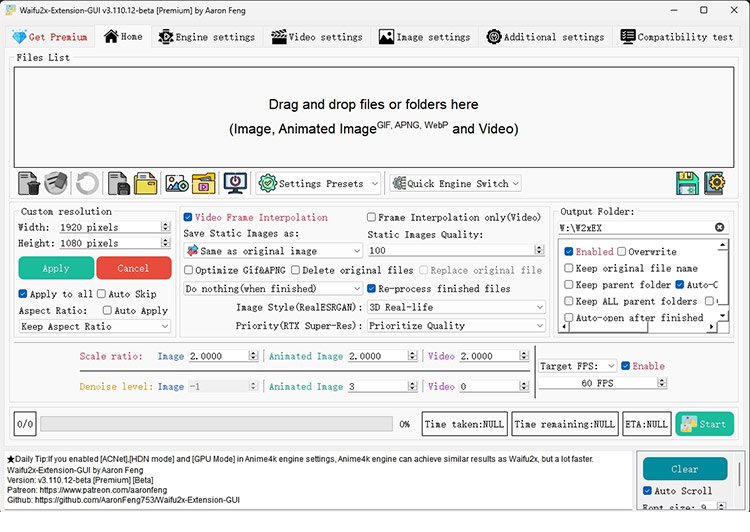
Task: Enable Auto Skip checkbox
Action: click(101, 294)
